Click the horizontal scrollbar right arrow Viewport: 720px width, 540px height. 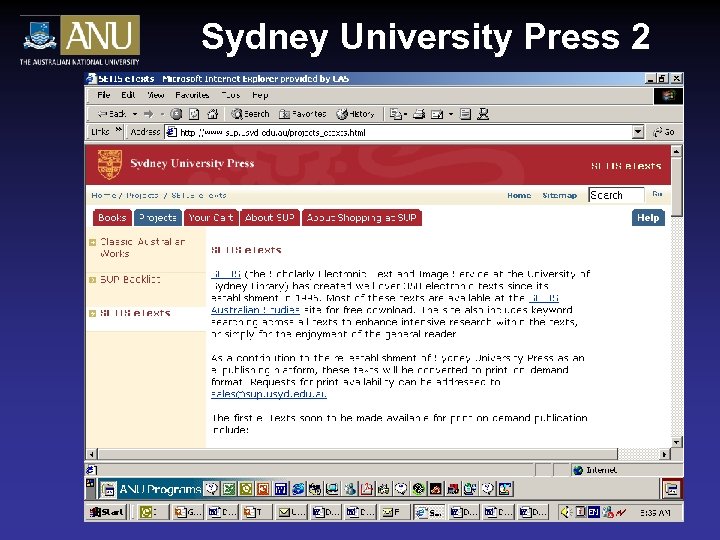pyautogui.click(x=664, y=454)
